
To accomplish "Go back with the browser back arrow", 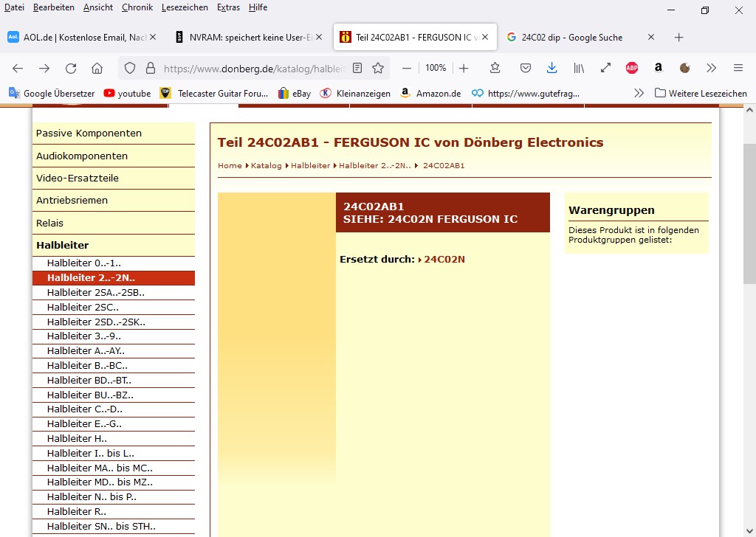I will coord(18,69).
